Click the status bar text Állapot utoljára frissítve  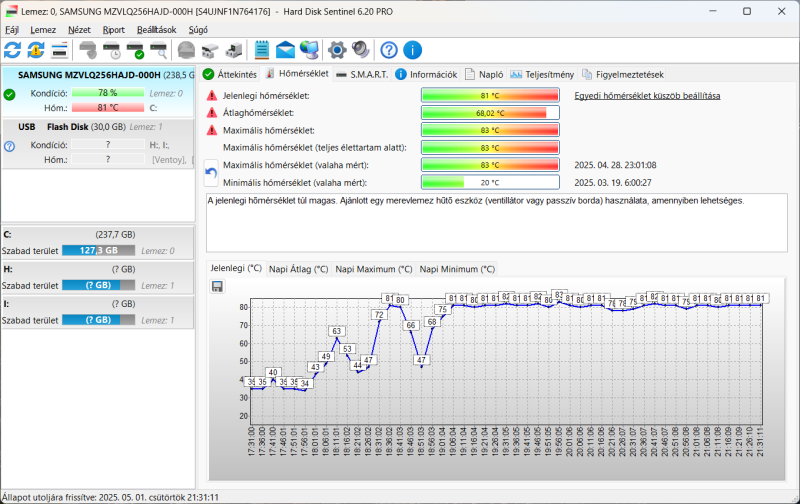click(110, 497)
